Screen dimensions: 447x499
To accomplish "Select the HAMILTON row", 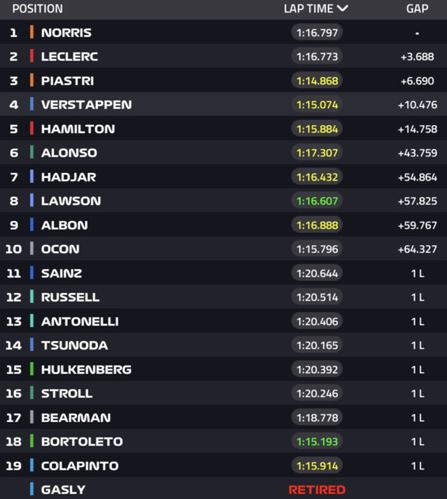I will click(223, 129).
